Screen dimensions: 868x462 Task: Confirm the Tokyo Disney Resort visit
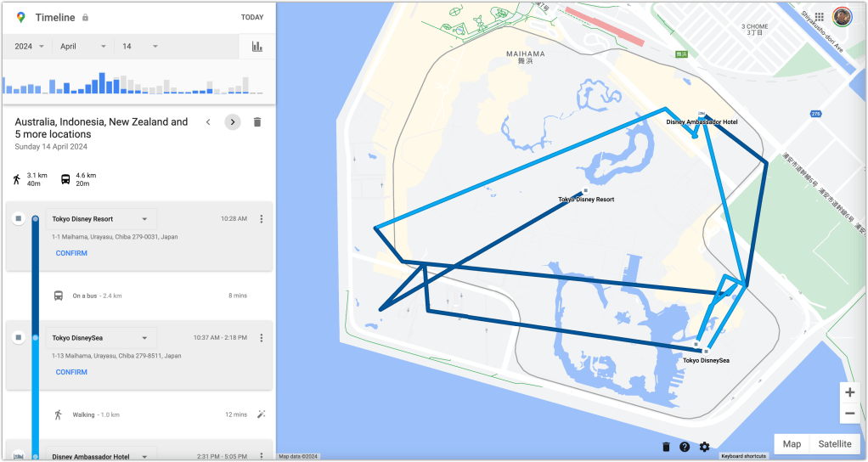coord(71,253)
